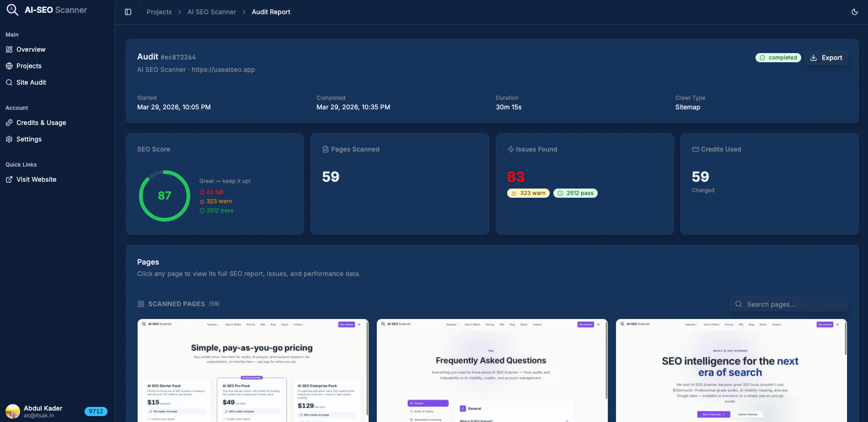Click the Site Audit search icon
868x422 pixels.
pyautogui.click(x=9, y=82)
